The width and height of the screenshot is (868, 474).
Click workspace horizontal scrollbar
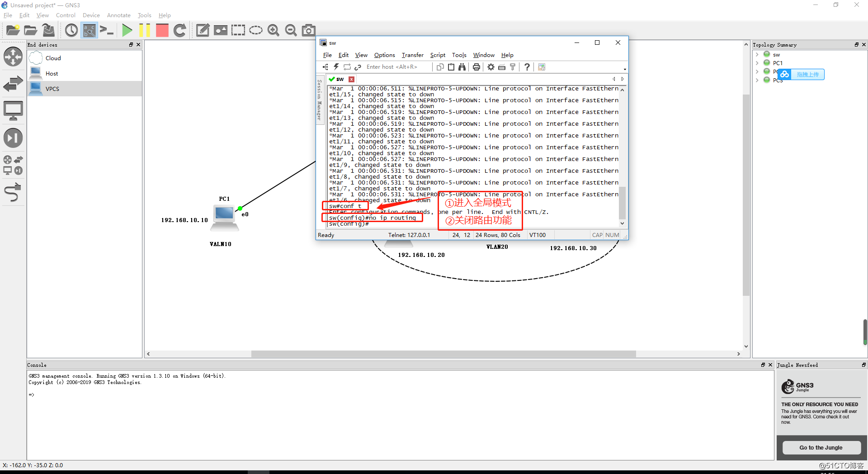(x=443, y=354)
